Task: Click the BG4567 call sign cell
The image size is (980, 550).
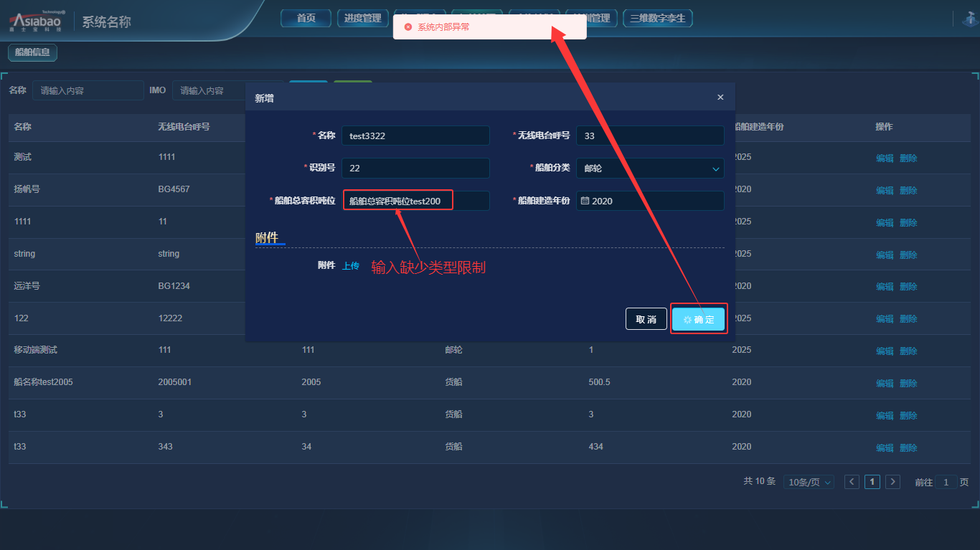Action: click(174, 189)
